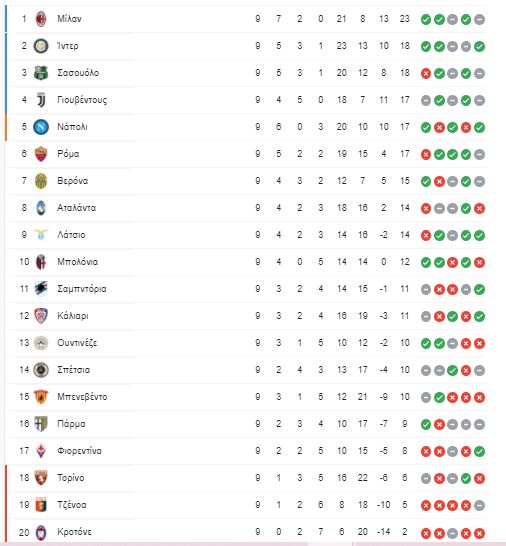Click the Μίλαν club crest icon

41,19
